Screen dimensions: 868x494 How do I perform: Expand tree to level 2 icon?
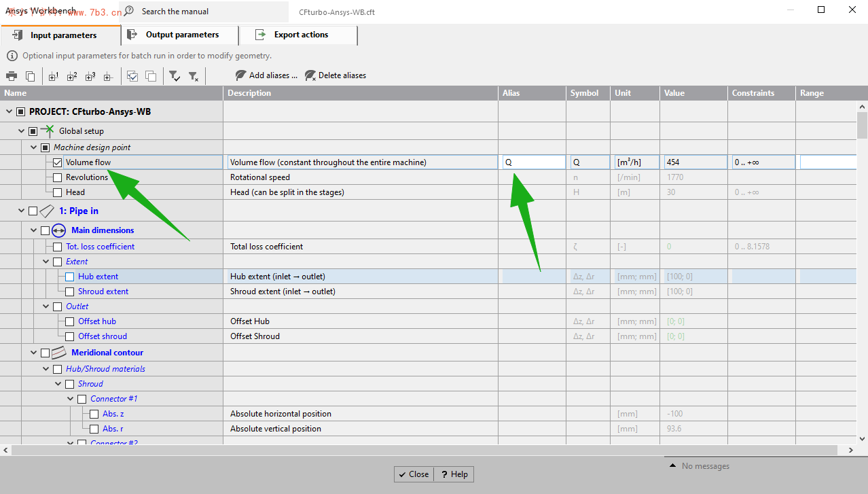point(72,76)
